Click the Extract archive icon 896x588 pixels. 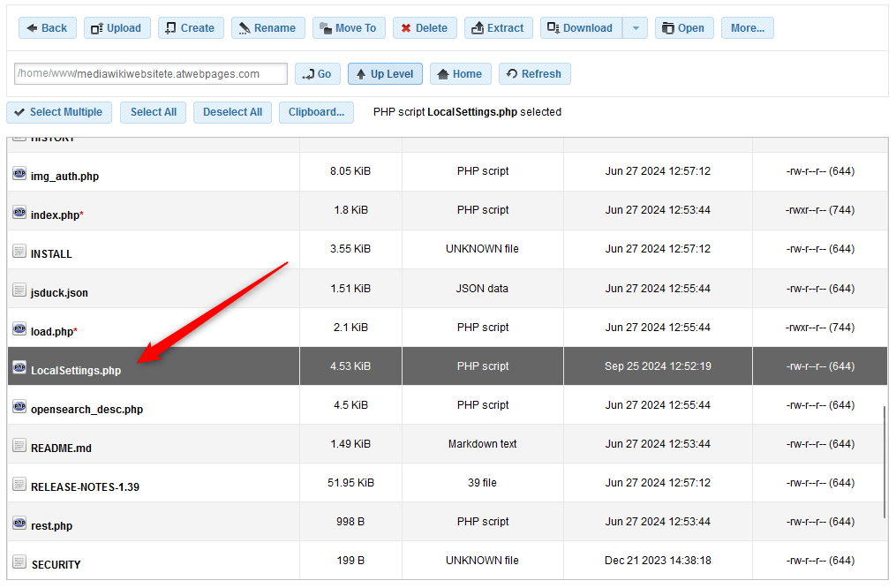476,27
